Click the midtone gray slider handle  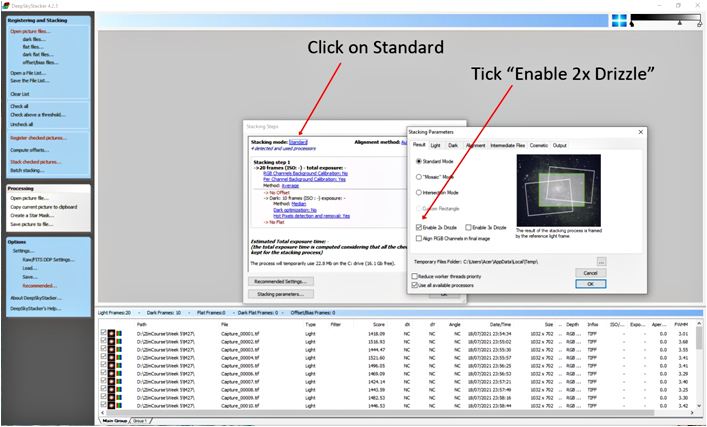680,22
